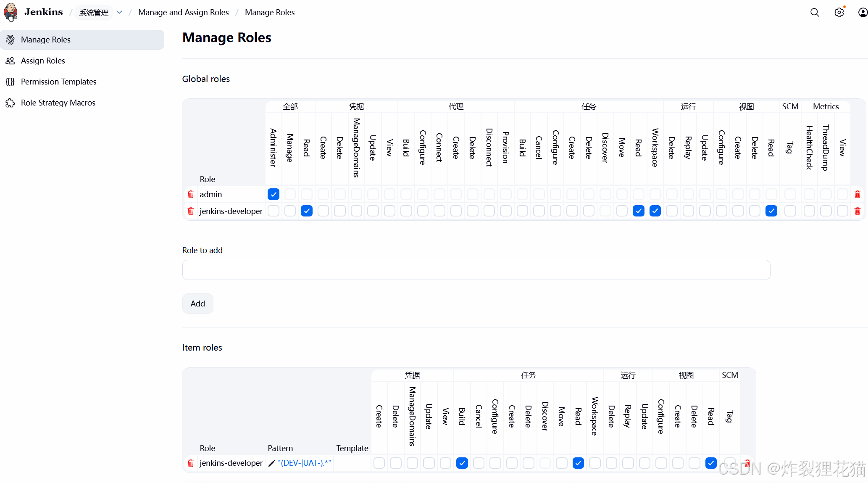868x483 pixels.
Task: Click the right-side trash icon in the admin row
Action: (x=857, y=194)
